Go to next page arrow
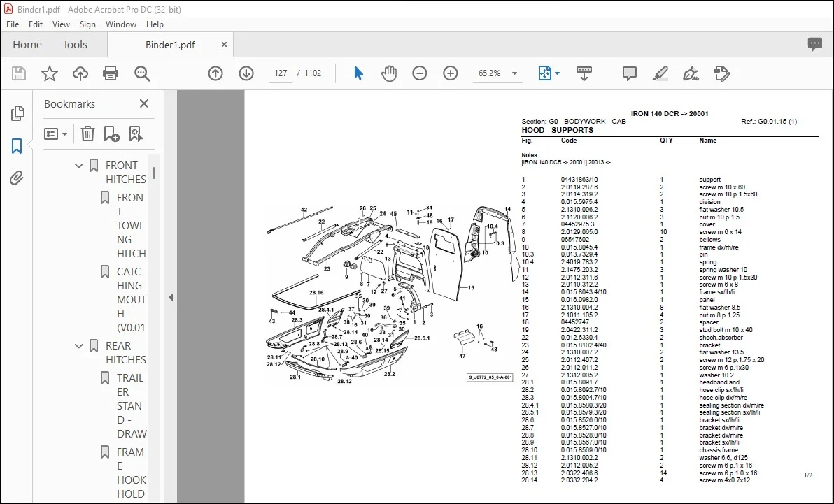 [246, 73]
